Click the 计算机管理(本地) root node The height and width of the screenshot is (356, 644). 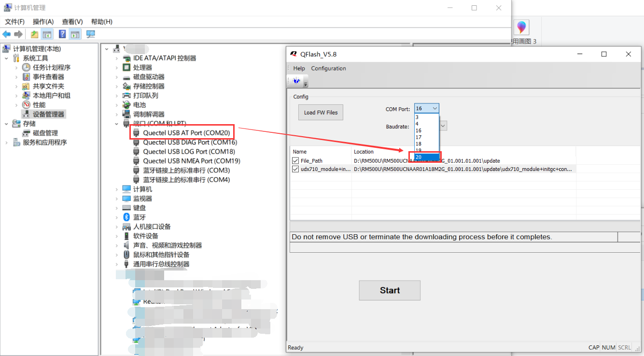click(37, 49)
